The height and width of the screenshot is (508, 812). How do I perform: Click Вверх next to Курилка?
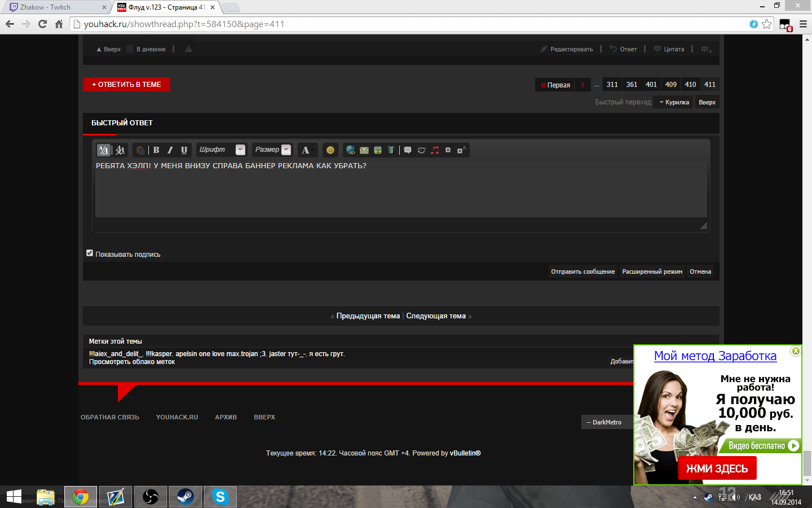[x=707, y=102]
